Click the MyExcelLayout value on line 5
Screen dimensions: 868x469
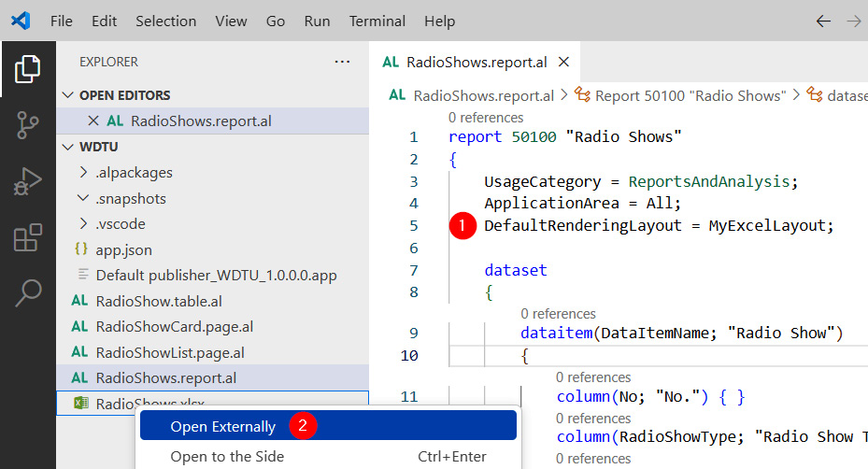(x=767, y=225)
